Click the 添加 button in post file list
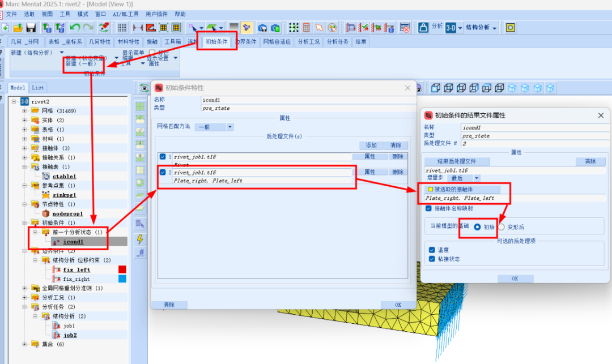612x364 pixels. [371, 145]
